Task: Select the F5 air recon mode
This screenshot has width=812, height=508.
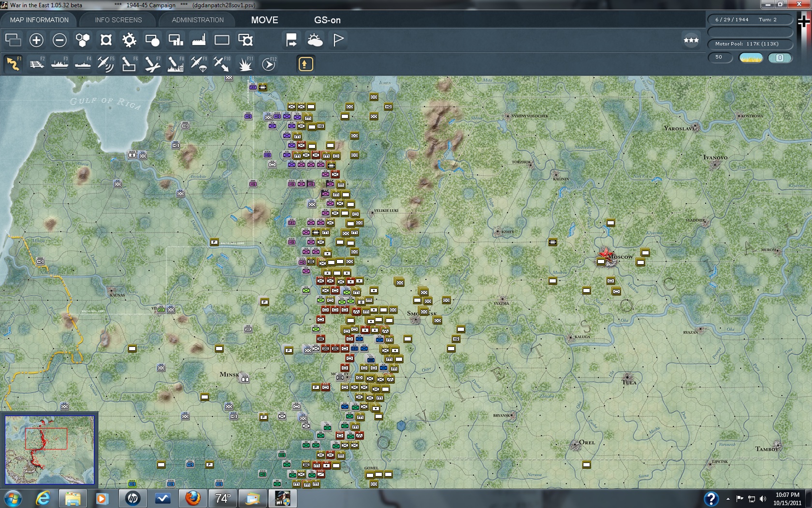Action: click(x=106, y=64)
